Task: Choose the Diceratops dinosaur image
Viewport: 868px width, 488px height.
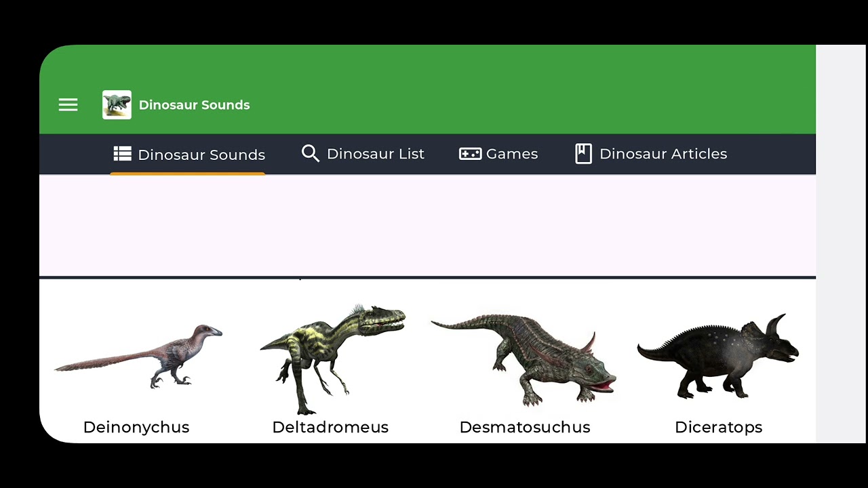Action: tap(718, 357)
